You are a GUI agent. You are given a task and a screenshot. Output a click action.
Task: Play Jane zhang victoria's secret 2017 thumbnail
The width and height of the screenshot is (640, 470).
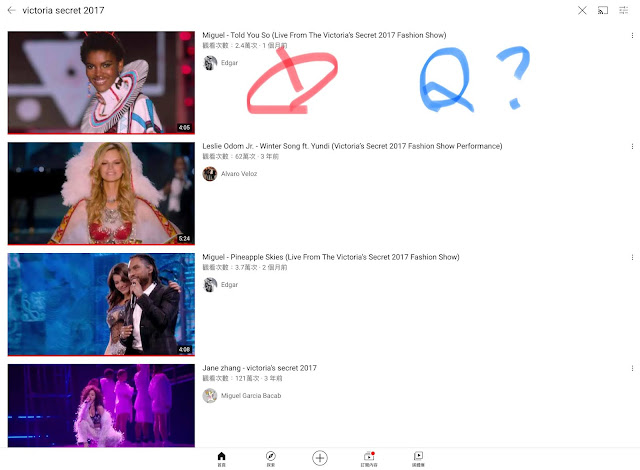(x=101, y=406)
